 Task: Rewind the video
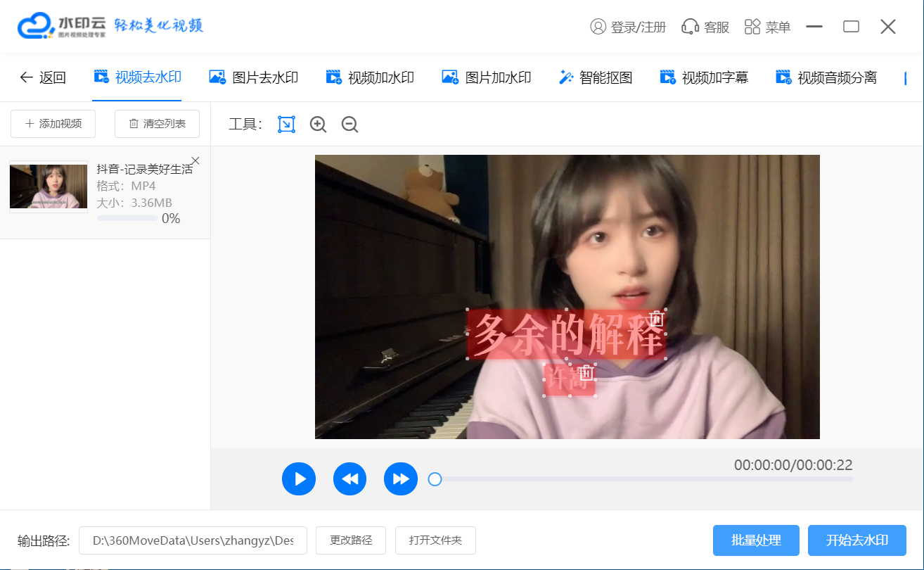(x=350, y=479)
